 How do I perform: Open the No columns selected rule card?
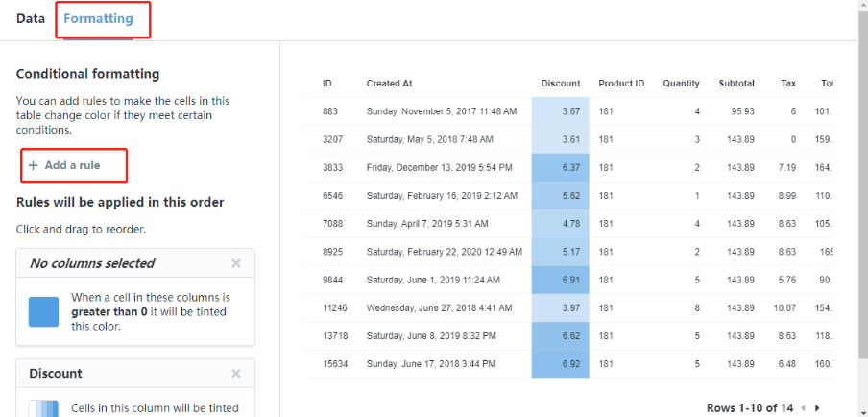pyautogui.click(x=92, y=263)
